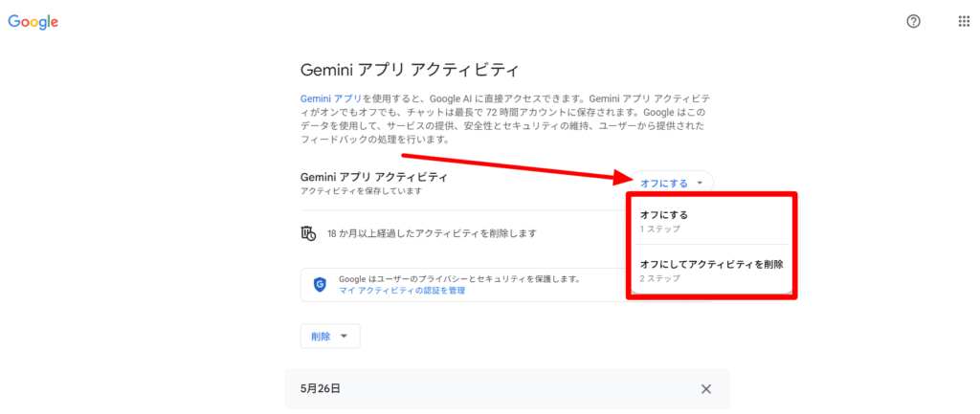Open the Google apps grid
This screenshot has width=980, height=414.
[x=964, y=21]
